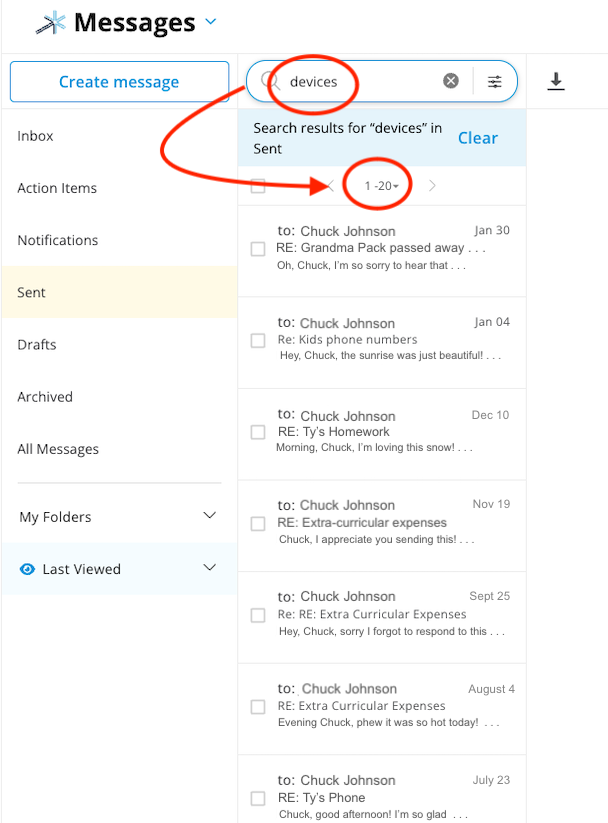Viewport: 608px width, 823px height.
Task: Open the Inbox folder
Action: click(x=35, y=136)
